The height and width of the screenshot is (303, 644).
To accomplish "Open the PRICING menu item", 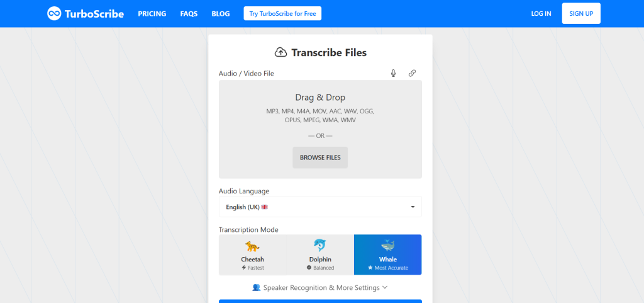I will 152,13.
